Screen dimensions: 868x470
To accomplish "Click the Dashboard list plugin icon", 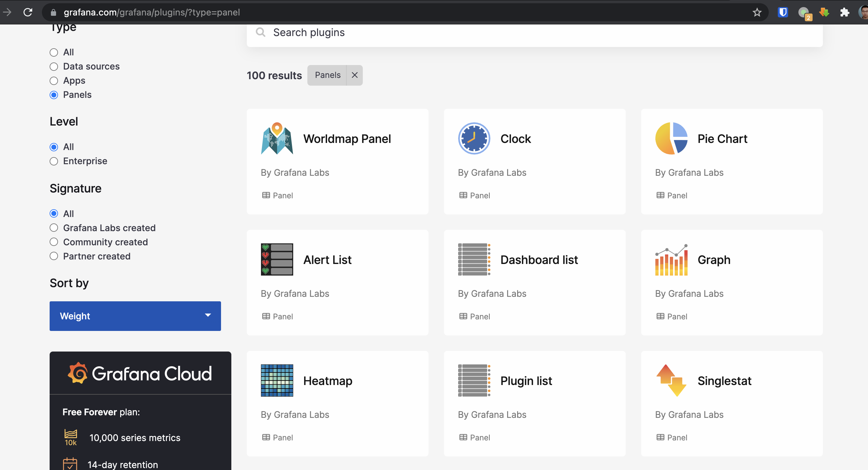I will tap(474, 259).
